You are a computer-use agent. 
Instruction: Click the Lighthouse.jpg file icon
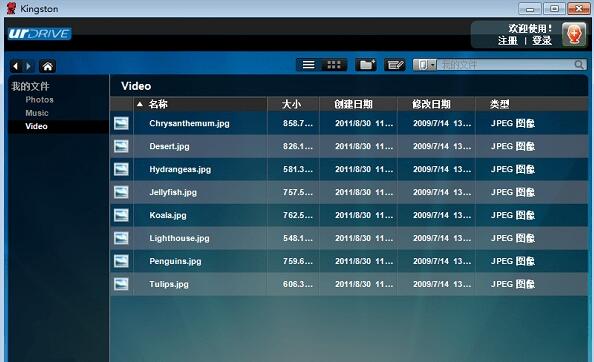121,238
